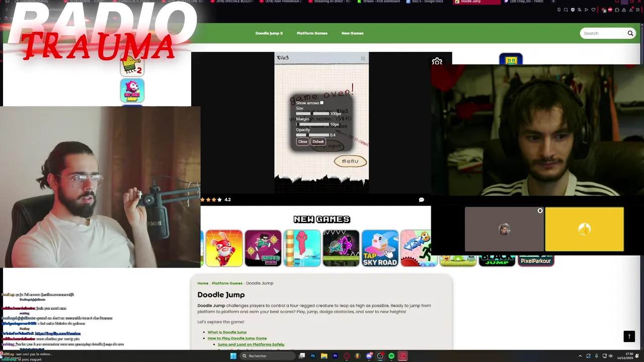Open the Windows Start menu
Viewport: 644px width, 362px height.
(x=233, y=356)
